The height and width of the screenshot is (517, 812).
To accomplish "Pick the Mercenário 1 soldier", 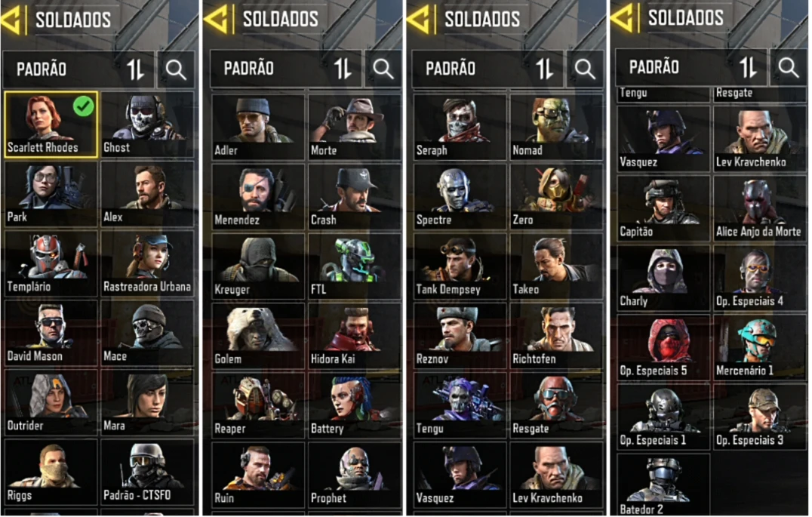I will (x=760, y=347).
